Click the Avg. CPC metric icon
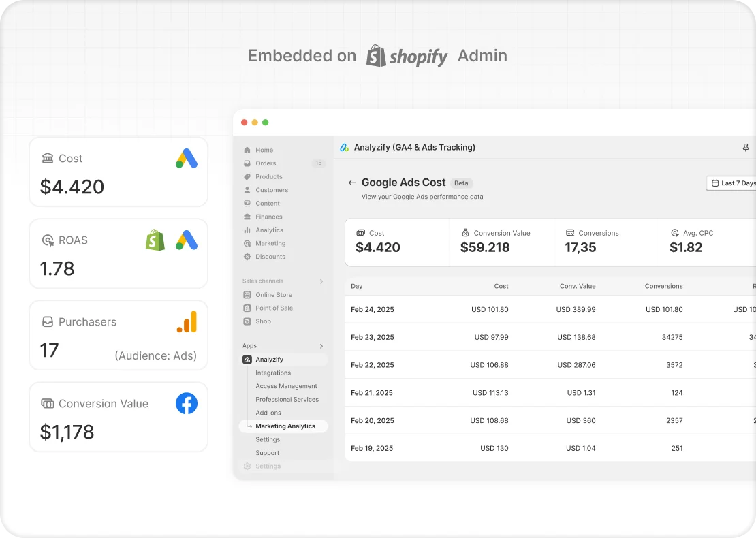Screen dimensions: 756x538 [674, 233]
